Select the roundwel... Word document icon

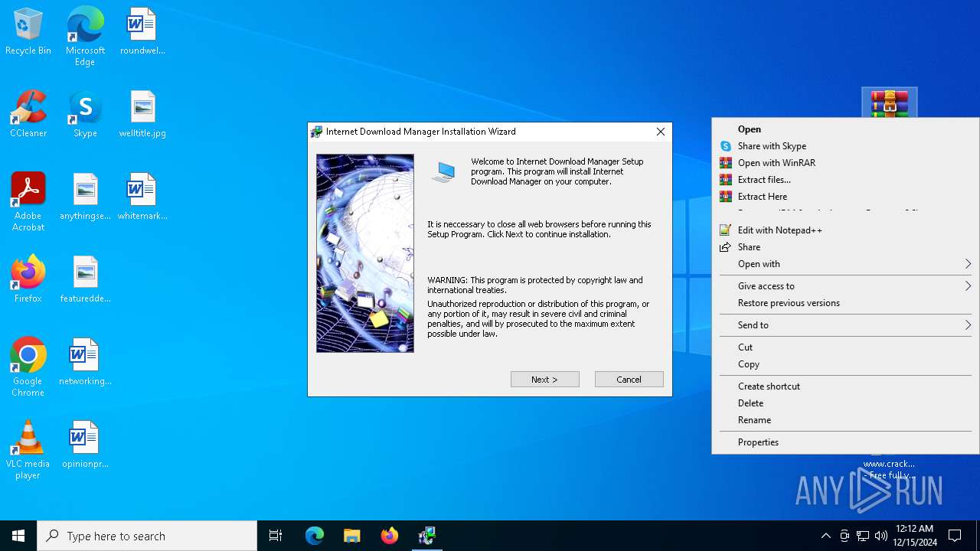coord(142,32)
